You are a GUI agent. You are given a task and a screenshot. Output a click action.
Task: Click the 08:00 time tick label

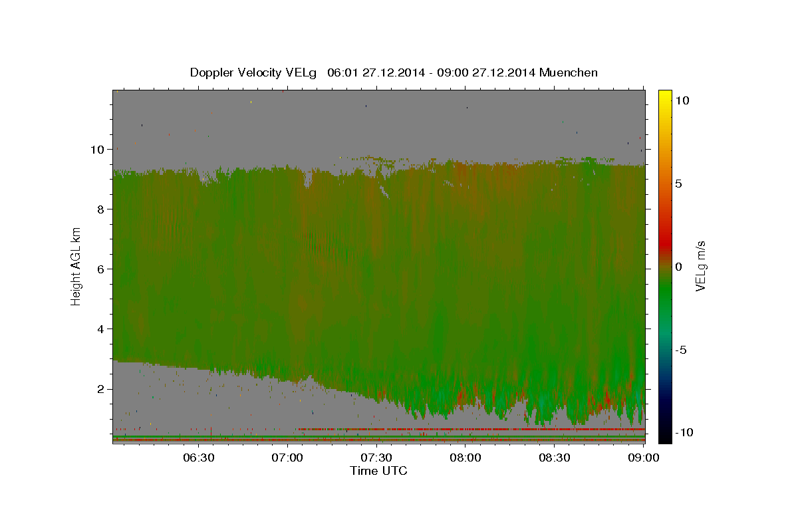[x=465, y=458]
